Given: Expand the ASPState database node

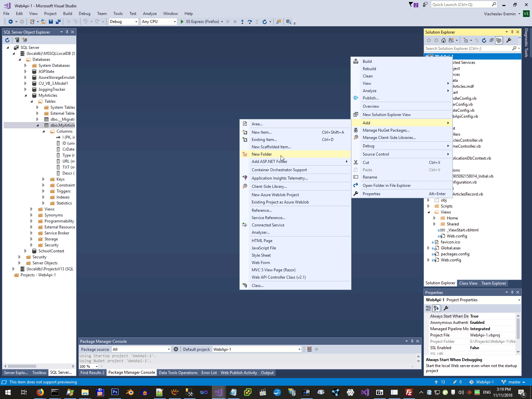Looking at the screenshot, I should coord(26,71).
